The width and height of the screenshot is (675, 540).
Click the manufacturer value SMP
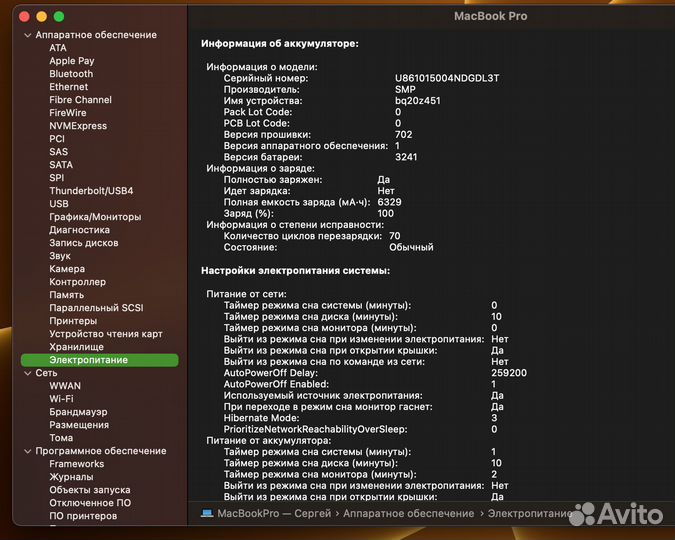pyautogui.click(x=405, y=90)
